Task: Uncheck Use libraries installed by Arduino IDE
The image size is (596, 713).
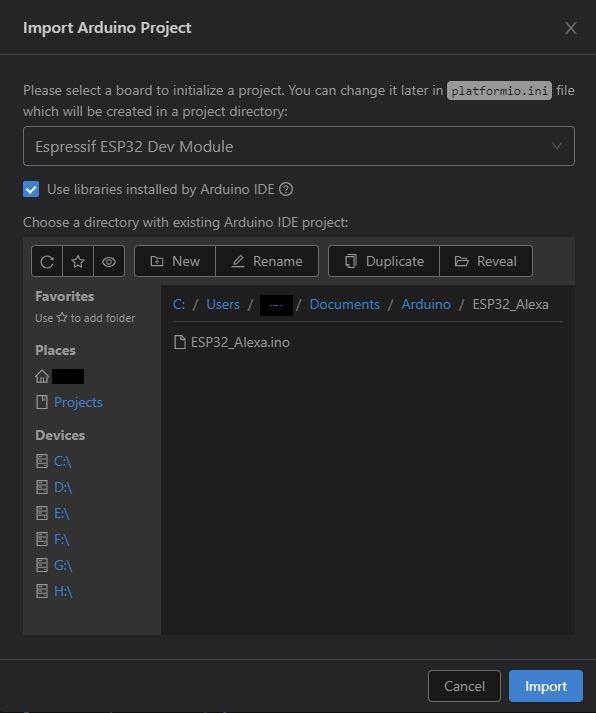Action: (31, 189)
